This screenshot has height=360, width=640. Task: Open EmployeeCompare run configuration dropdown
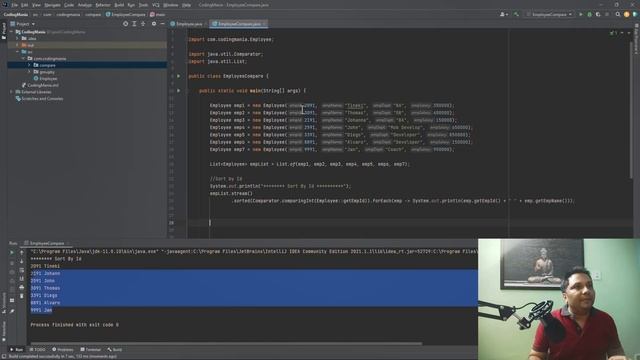(x=549, y=14)
